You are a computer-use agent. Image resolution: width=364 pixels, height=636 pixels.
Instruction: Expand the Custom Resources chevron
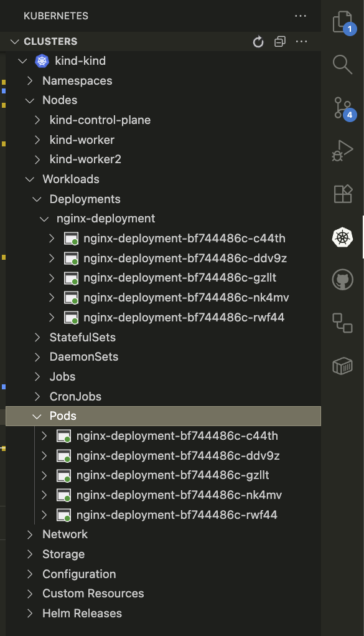30,594
